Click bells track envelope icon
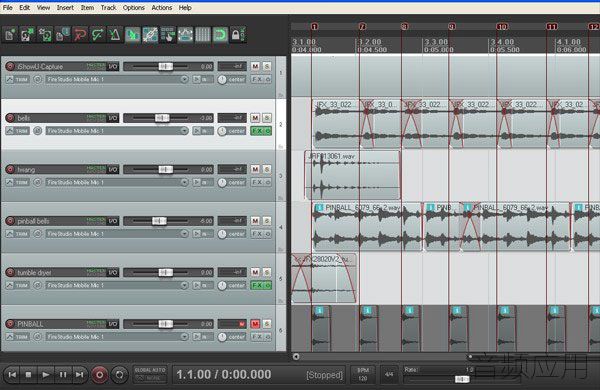The height and width of the screenshot is (390, 600). pos(10,131)
